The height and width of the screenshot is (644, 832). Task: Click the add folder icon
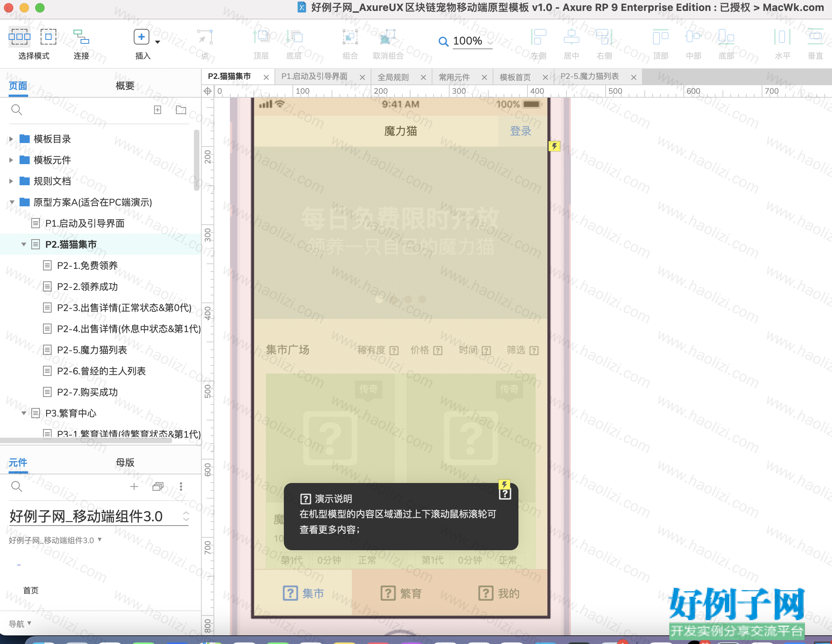[x=181, y=110]
